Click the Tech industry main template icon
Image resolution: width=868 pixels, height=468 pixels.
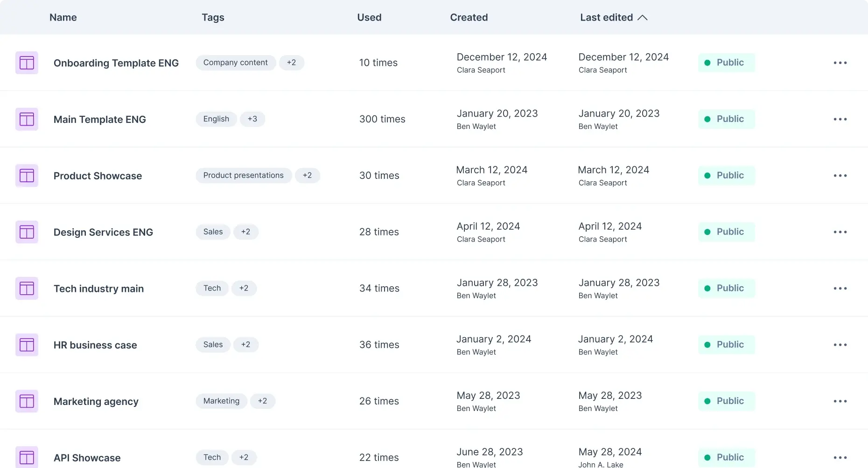[27, 288]
